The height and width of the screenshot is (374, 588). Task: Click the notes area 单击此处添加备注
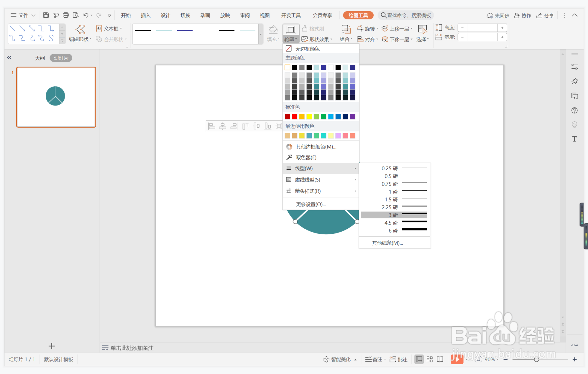[x=132, y=348]
